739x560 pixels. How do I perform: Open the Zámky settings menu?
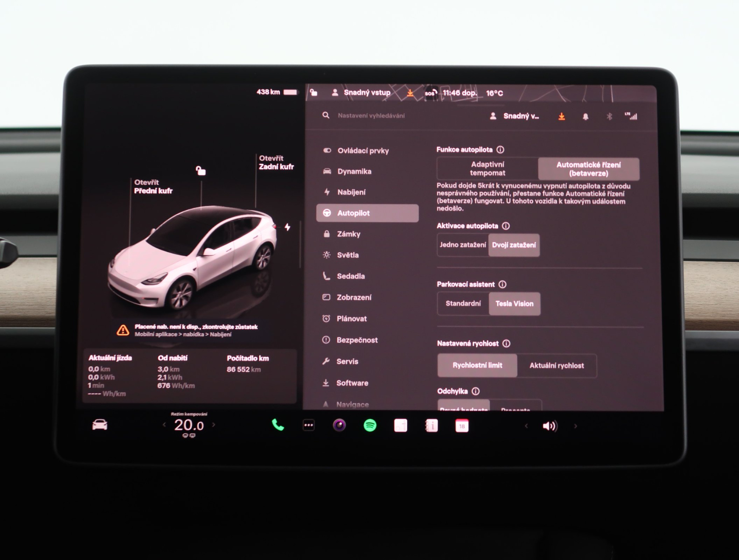(x=349, y=234)
